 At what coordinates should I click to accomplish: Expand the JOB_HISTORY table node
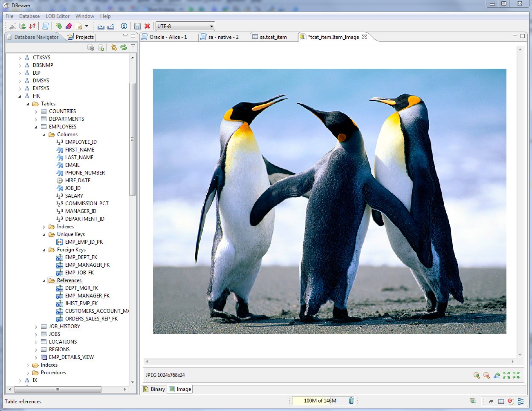36,326
